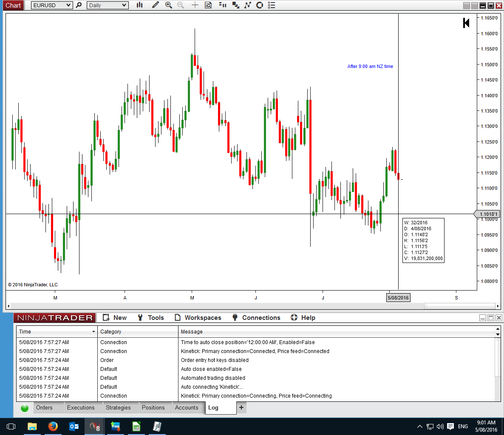Open the chart properties list icon
Viewport: 504px width, 435px height.
tap(272, 5)
